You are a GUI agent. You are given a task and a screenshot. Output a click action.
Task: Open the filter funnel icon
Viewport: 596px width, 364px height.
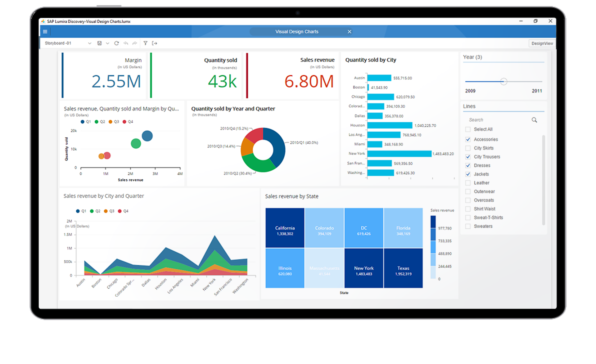[145, 43]
